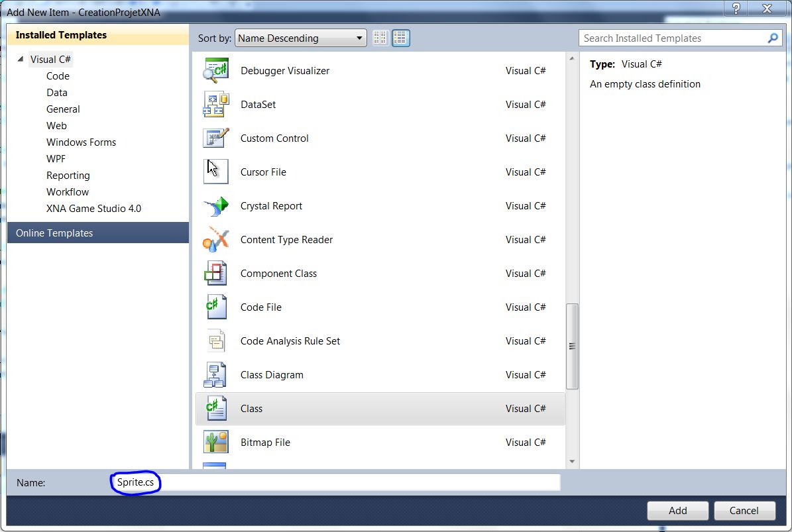Image resolution: width=792 pixels, height=532 pixels.
Task: Open the Sort by Name Descending dropdown
Action: (x=301, y=38)
